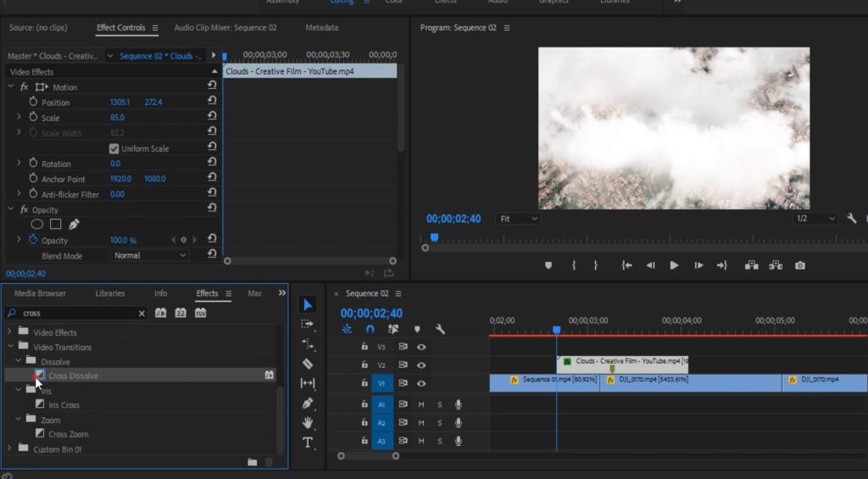Mark Out point in Program monitor
Screen dimensions: 868x479
click(596, 265)
